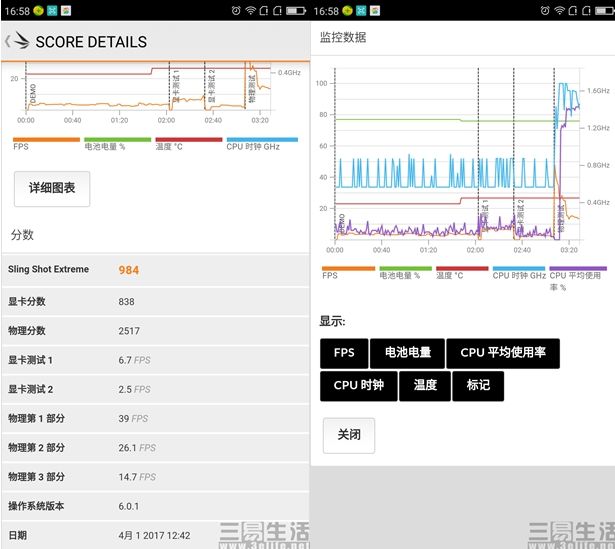Screen dimensions: 615x549
Task: Select the 操作系统版本 6.0.1 row
Action: click(155, 506)
